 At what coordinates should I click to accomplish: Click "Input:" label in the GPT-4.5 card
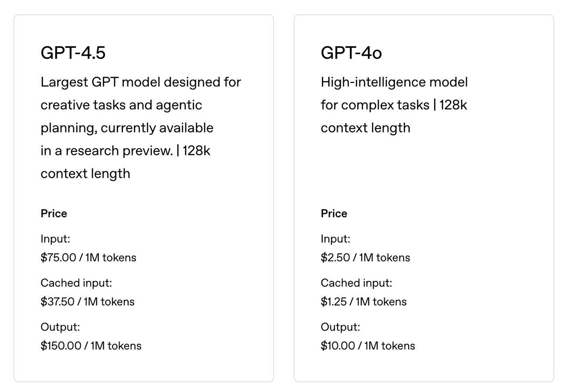coord(55,239)
